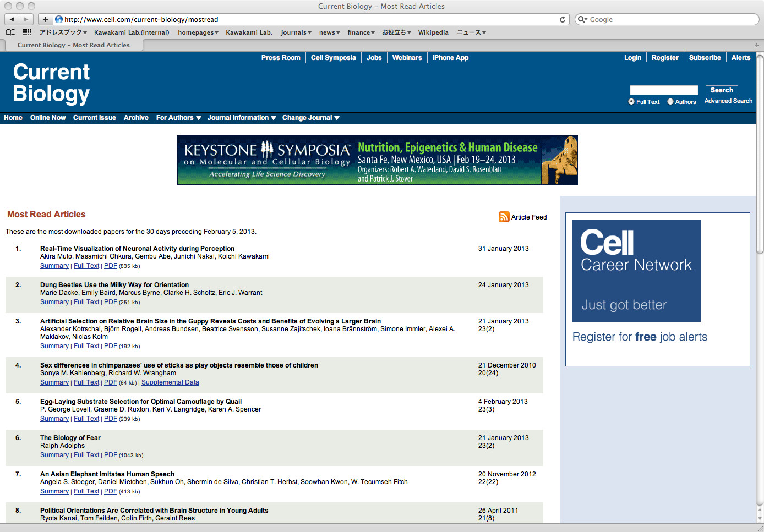The width and height of the screenshot is (764, 532).
Task: Expand the Journal Information dropdown menu
Action: pos(241,118)
